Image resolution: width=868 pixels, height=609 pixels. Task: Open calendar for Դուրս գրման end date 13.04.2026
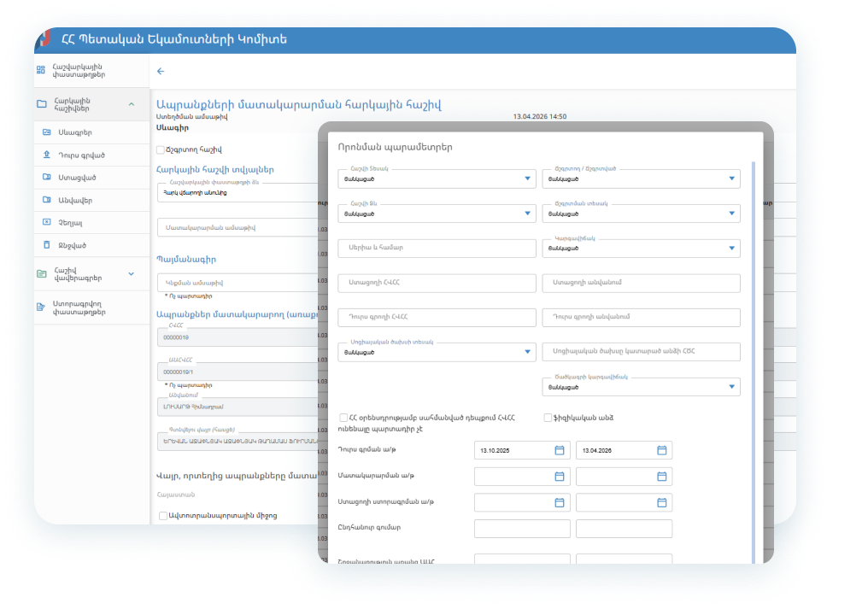click(662, 450)
